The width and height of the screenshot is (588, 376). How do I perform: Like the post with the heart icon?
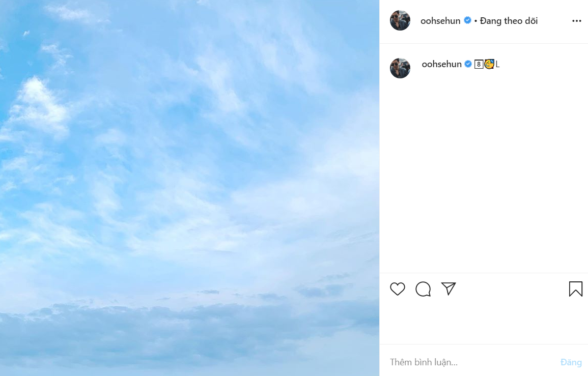(x=398, y=289)
